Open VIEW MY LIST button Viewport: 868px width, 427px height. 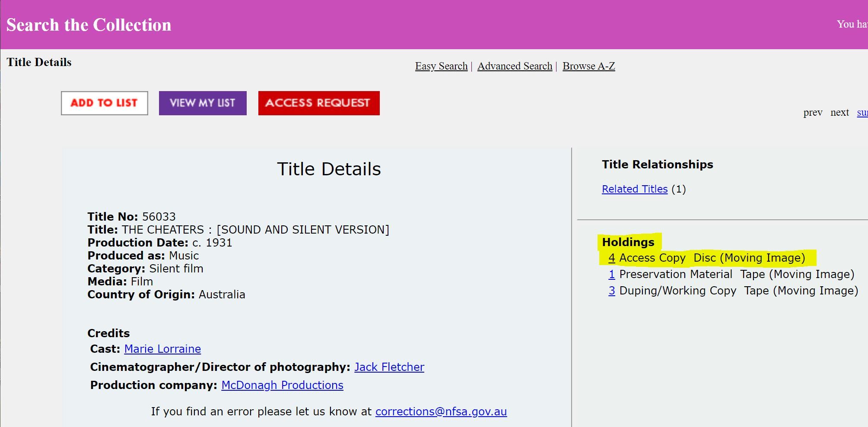[x=203, y=103]
